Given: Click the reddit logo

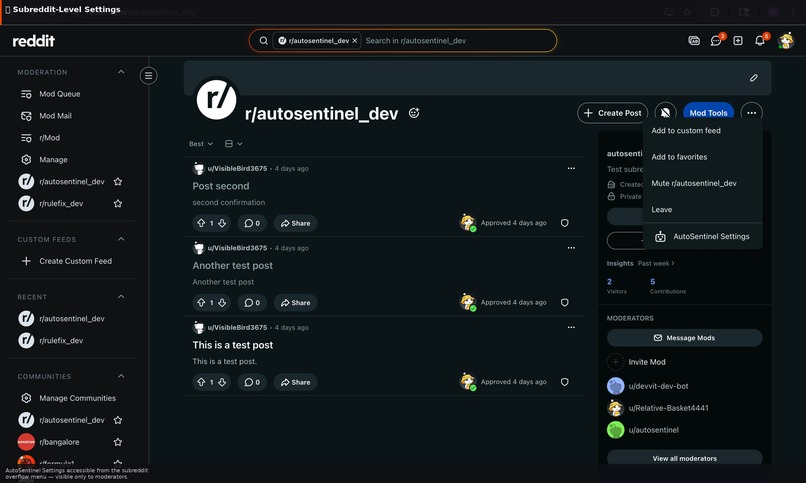Looking at the screenshot, I should (33, 41).
